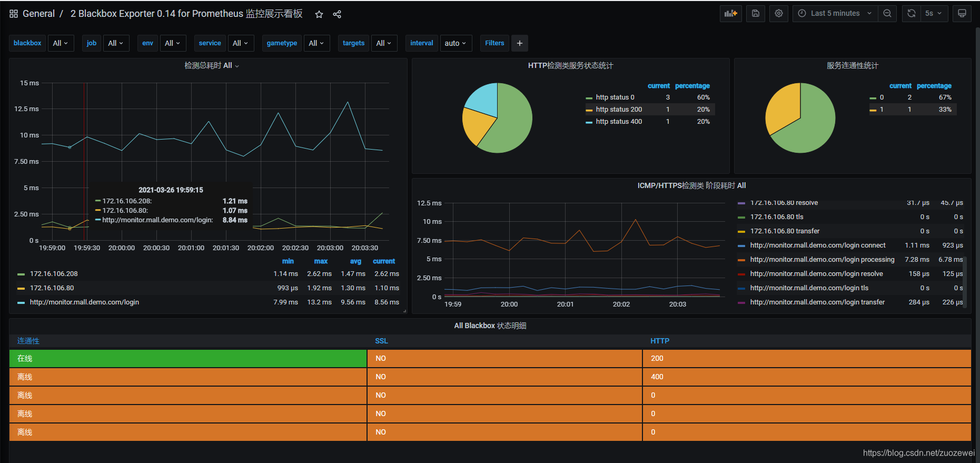Screen dimensions: 980x463
Task: Sort the table by SSL column
Action: tap(381, 341)
